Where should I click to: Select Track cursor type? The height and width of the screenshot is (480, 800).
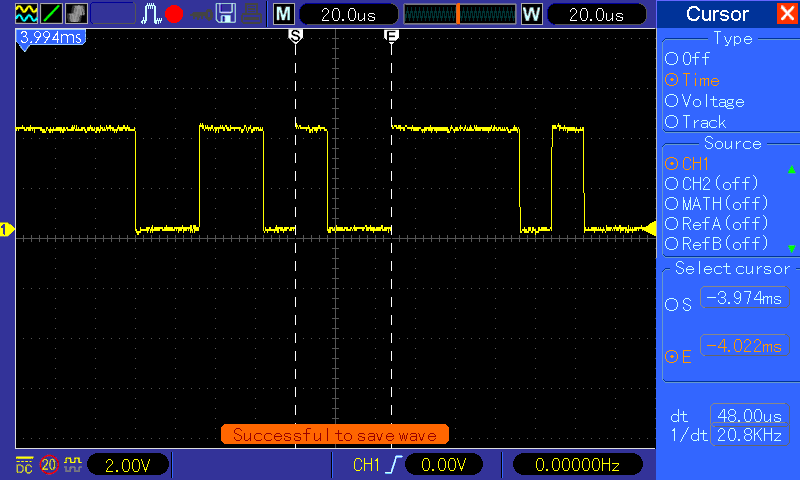[x=695, y=122]
